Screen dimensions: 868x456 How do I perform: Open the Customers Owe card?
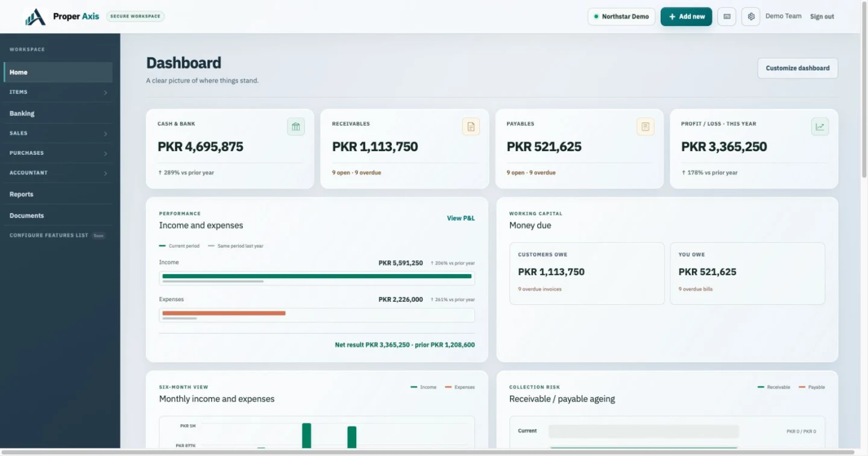click(x=587, y=273)
